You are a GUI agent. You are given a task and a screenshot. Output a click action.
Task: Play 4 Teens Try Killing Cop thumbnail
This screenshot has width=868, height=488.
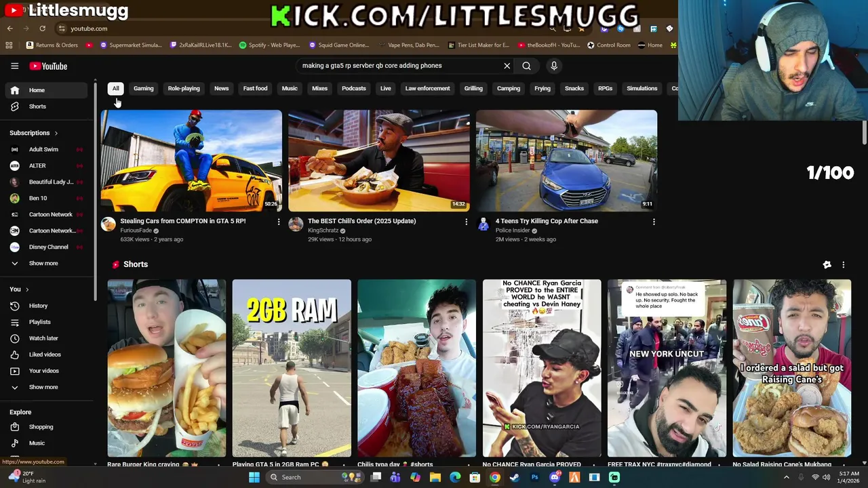coord(566,161)
